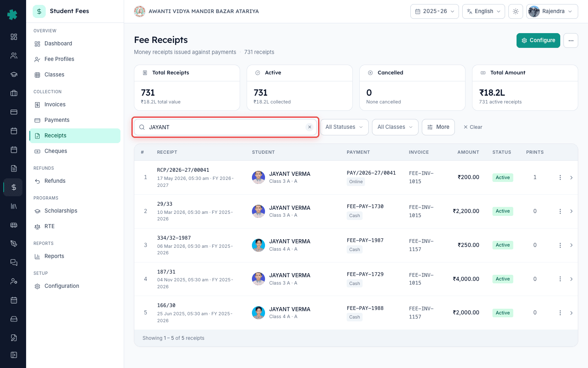Screen dimensions: 588x368
Task: Open the dollar fees module icon in rail
Action: (x=13, y=187)
